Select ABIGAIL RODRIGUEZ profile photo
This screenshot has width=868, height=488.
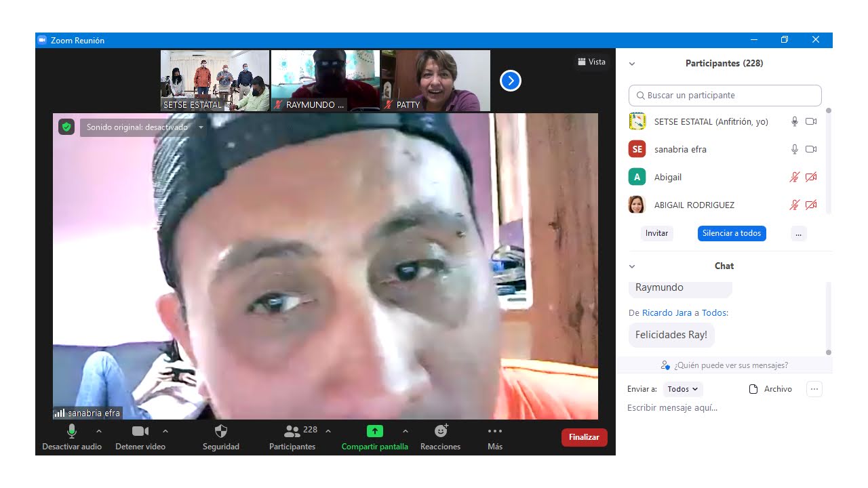637,205
